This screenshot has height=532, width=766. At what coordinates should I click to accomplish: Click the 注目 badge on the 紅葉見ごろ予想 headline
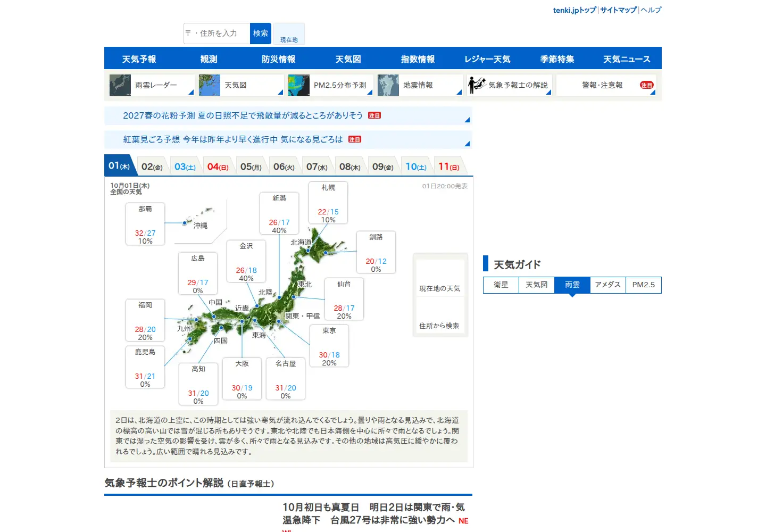pyautogui.click(x=355, y=139)
